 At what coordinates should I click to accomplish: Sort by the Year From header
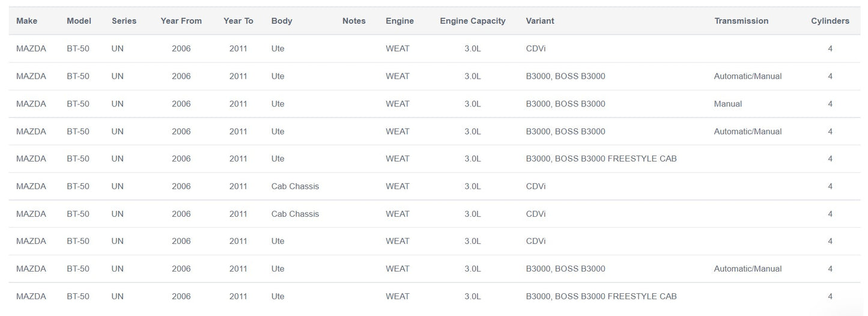pyautogui.click(x=181, y=21)
